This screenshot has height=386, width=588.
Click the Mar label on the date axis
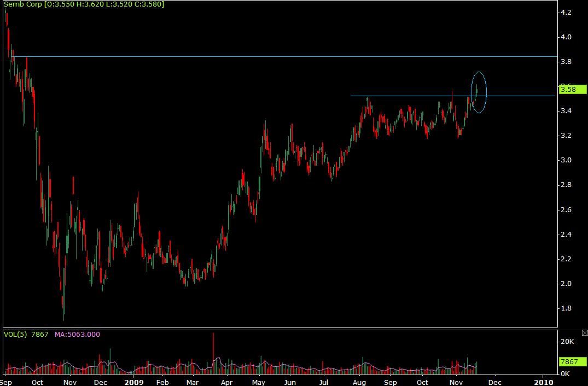pyautogui.click(x=193, y=383)
